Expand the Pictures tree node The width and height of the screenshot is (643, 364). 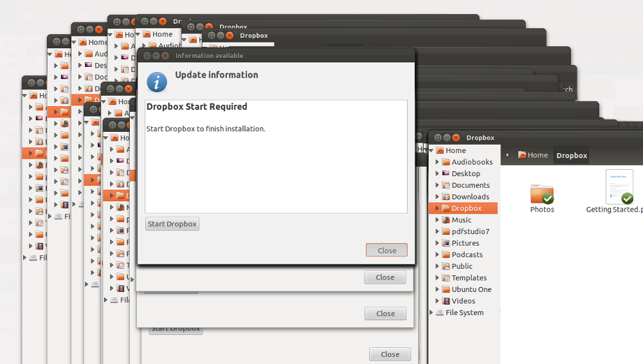click(x=437, y=243)
